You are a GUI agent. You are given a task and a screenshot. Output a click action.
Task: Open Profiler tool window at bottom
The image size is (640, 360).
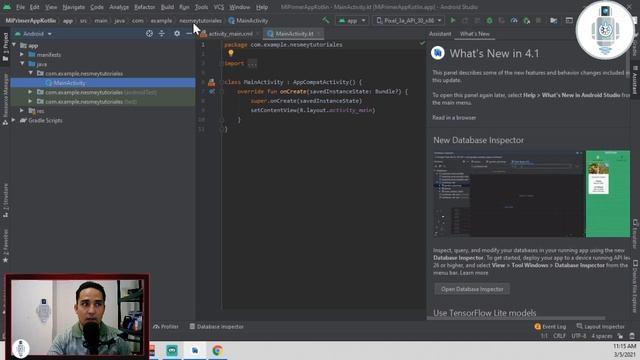point(166,327)
